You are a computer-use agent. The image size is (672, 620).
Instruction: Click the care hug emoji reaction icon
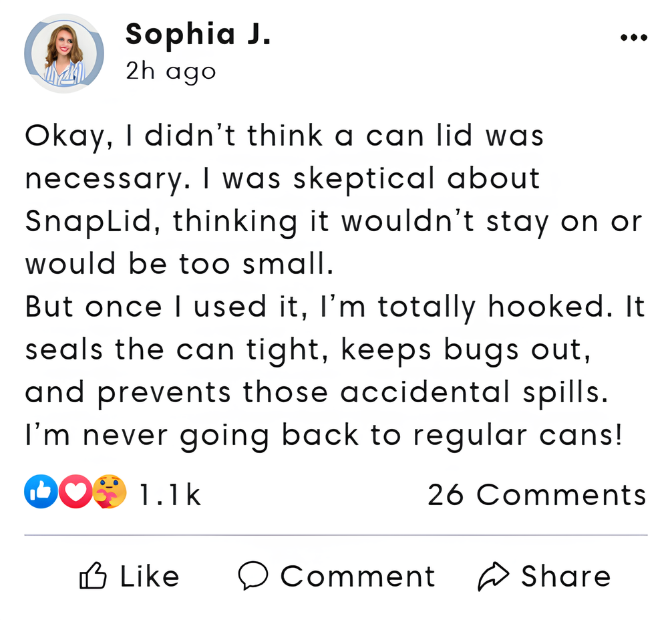108,494
